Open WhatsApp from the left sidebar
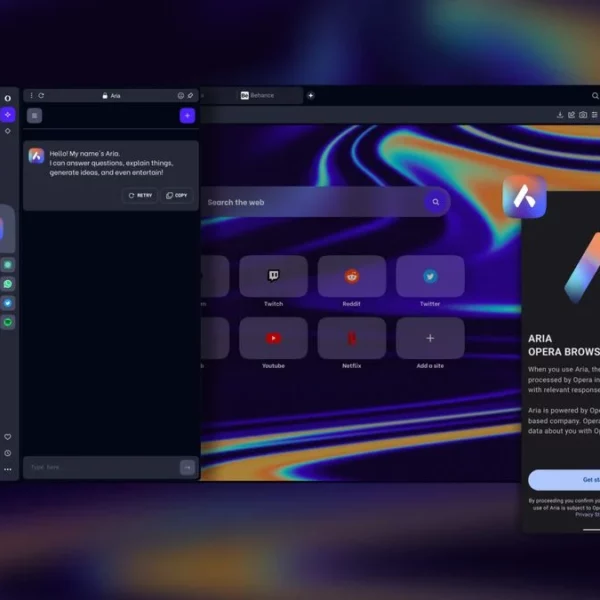Image resolution: width=600 pixels, height=600 pixels. [8, 284]
